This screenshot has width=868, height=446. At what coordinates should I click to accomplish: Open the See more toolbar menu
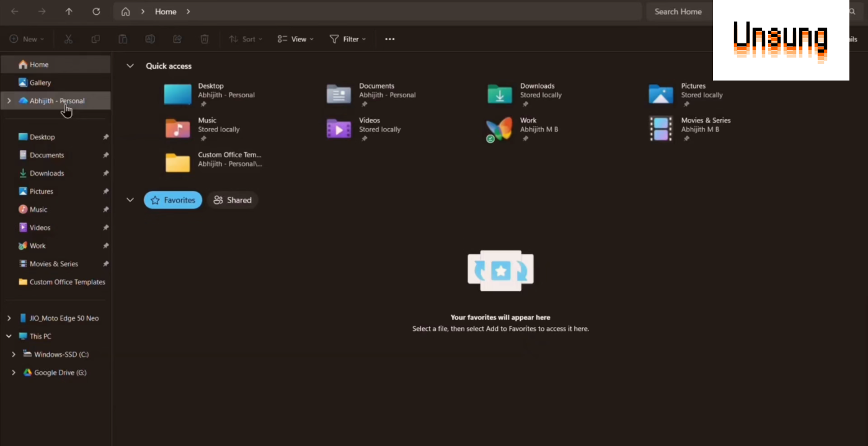(389, 38)
